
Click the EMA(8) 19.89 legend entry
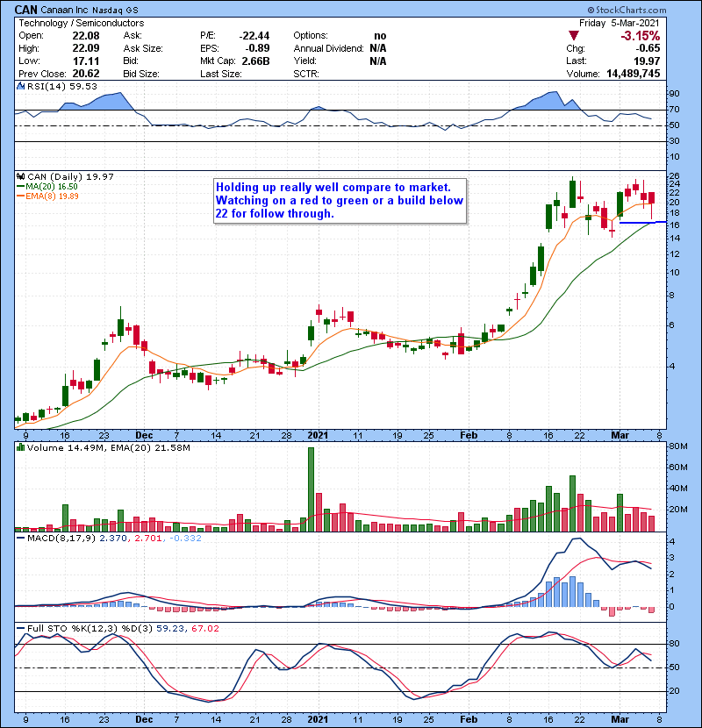pos(48,196)
